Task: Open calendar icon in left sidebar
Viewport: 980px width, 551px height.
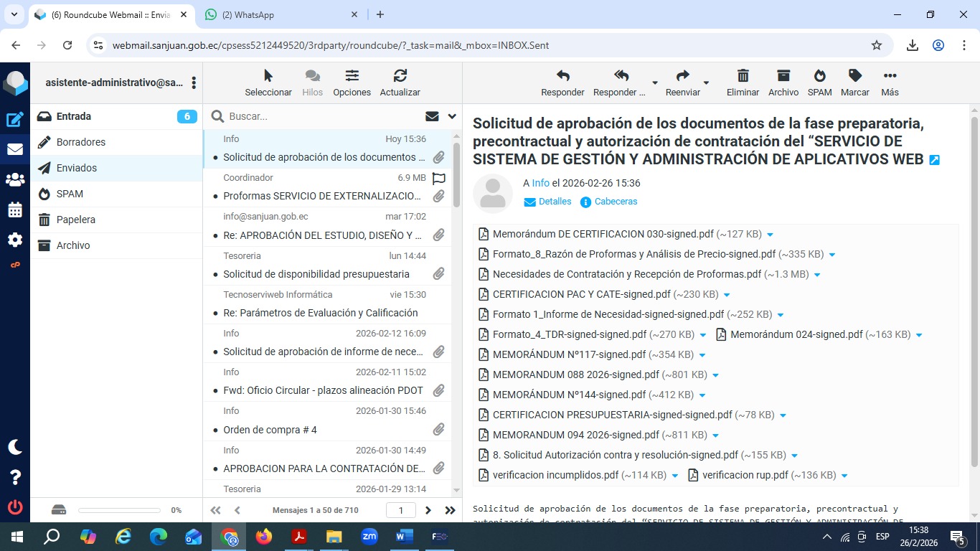Action: [x=15, y=210]
